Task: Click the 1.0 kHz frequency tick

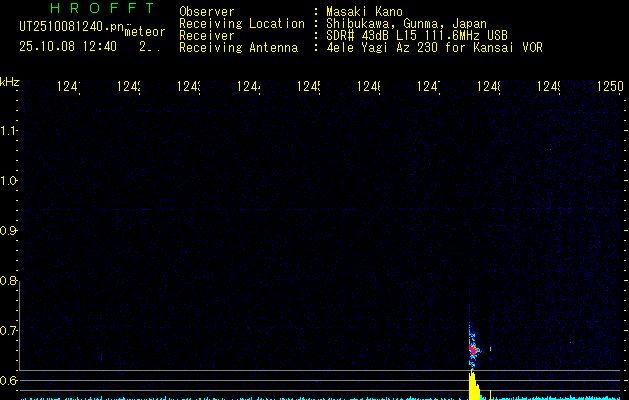Action: [10, 181]
